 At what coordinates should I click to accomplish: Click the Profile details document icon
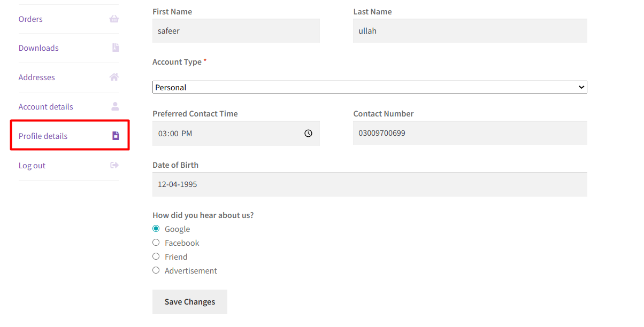pos(116,136)
